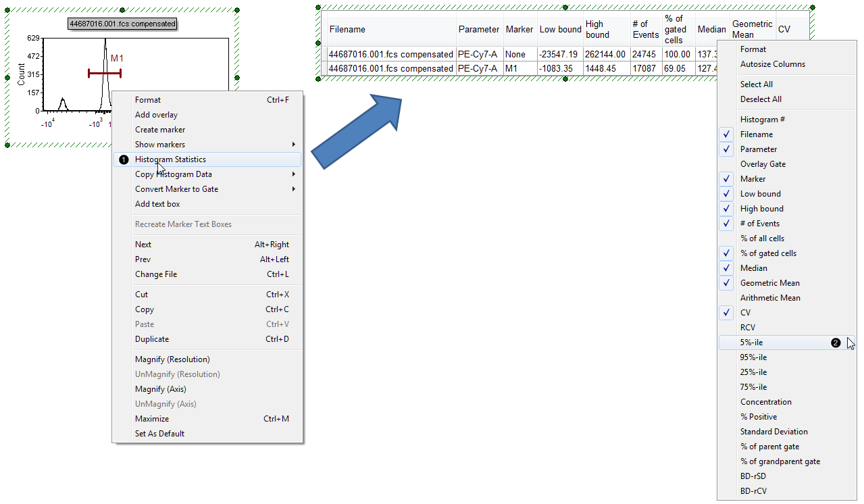Click the histogram file title label
The width and height of the screenshot is (864, 504).
(122, 24)
